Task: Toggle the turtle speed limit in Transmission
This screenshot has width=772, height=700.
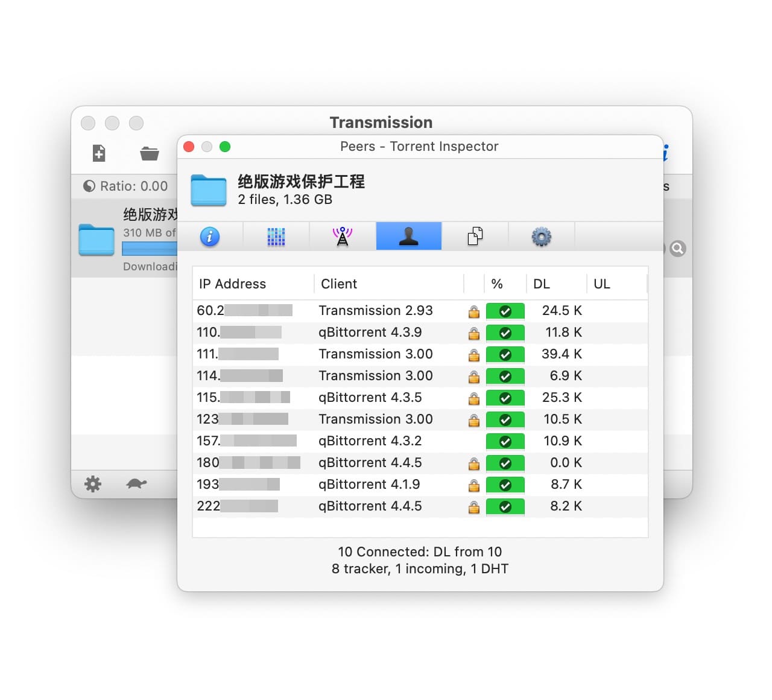Action: pyautogui.click(x=136, y=483)
